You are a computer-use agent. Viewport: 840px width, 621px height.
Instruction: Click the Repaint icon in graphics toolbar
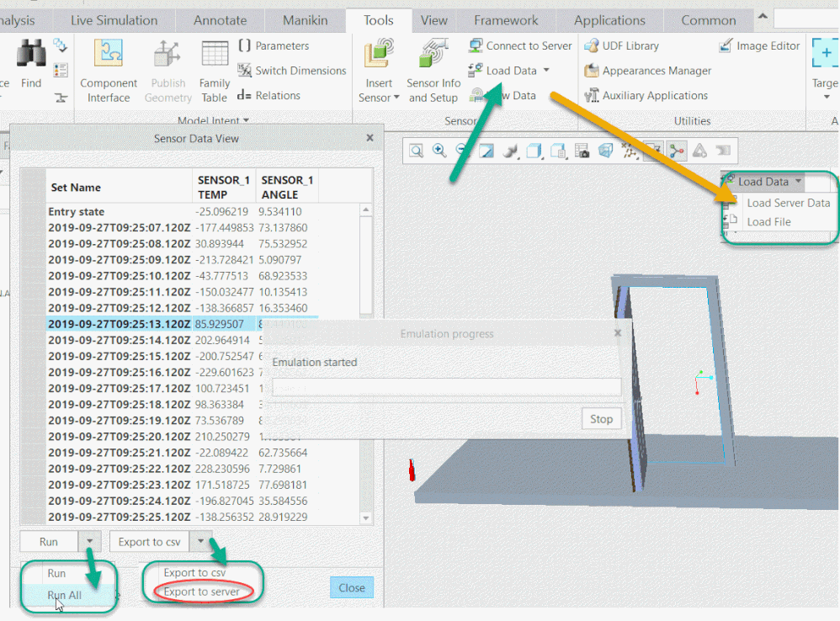coord(486,151)
